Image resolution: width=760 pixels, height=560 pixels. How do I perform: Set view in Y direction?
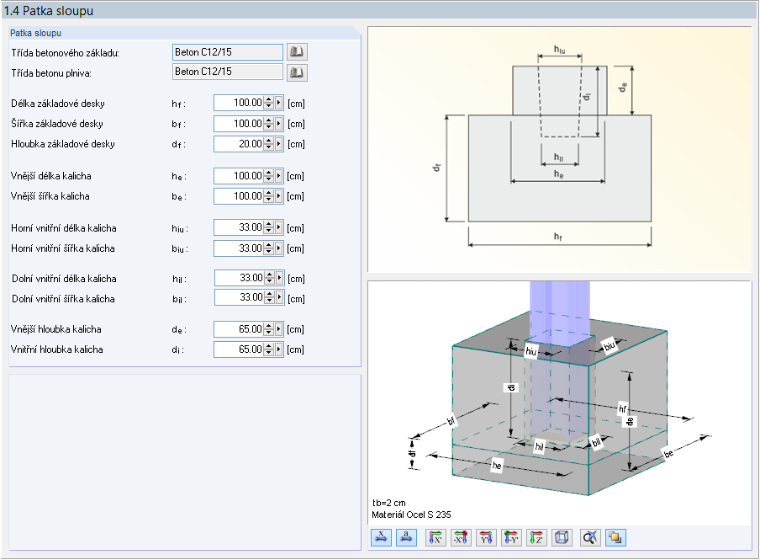coord(486,537)
